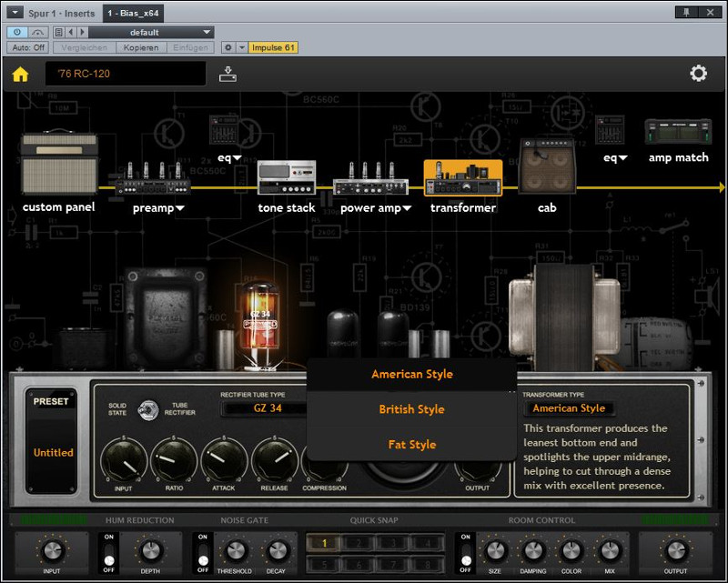
Task: Click the Hum Reduction DEPTH knob
Action: (150, 551)
